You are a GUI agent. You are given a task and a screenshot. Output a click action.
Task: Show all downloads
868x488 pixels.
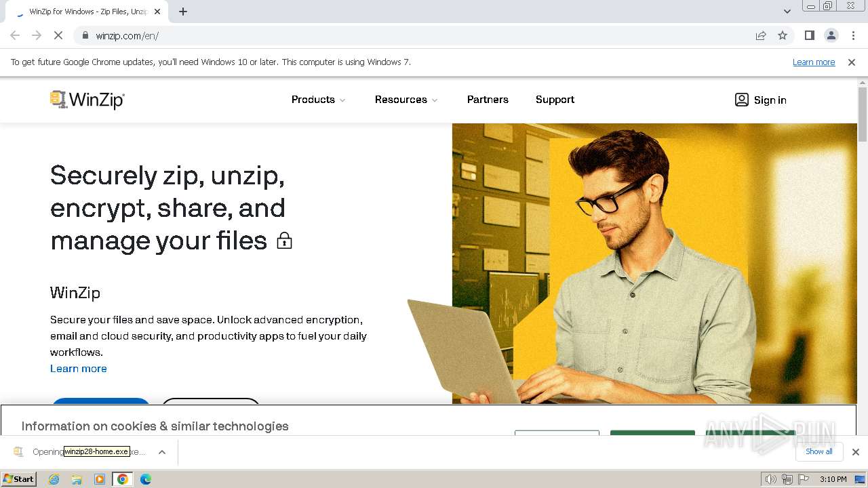tap(819, 451)
